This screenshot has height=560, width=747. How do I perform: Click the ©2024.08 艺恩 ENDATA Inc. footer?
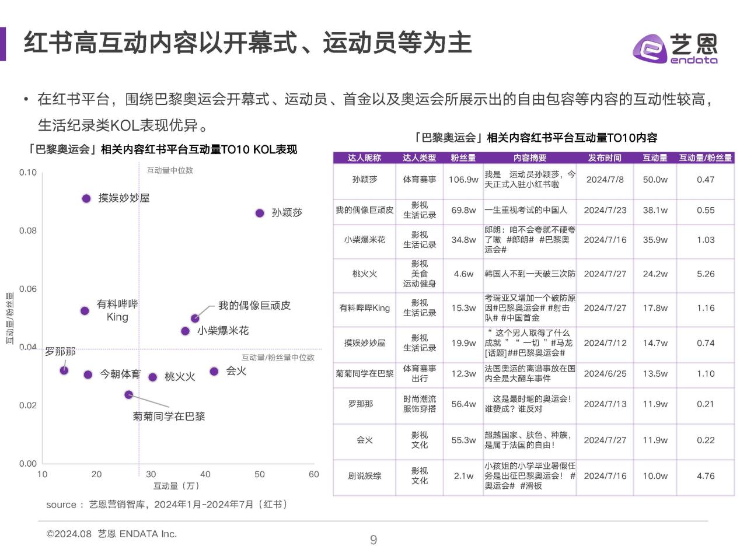111,534
